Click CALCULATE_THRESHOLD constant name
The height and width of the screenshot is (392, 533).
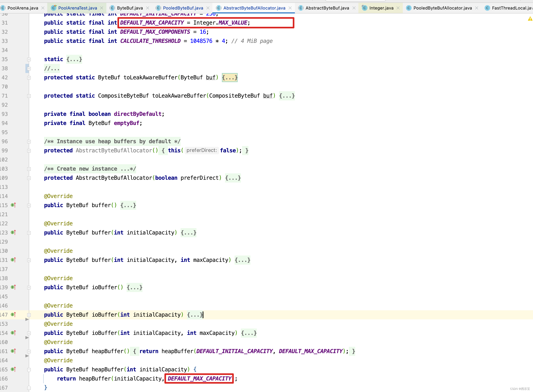point(150,41)
